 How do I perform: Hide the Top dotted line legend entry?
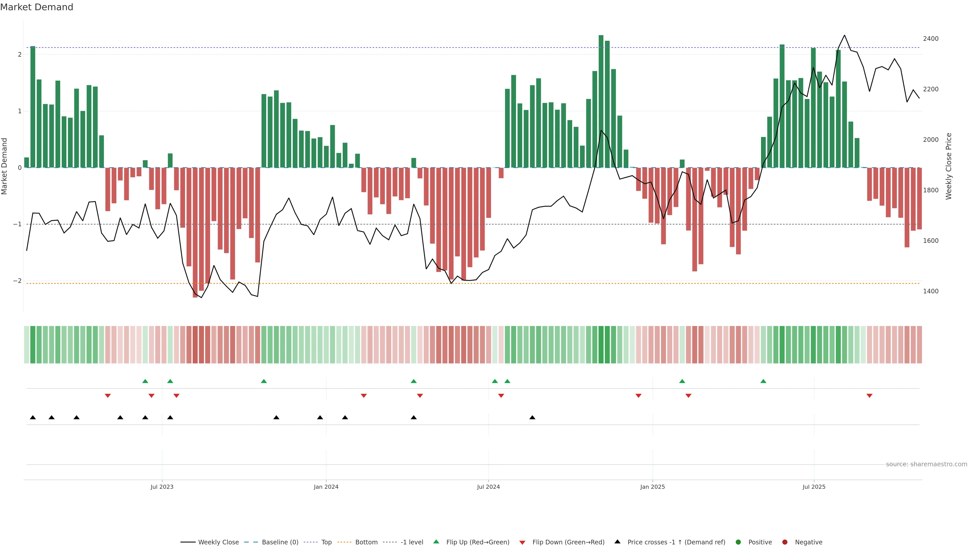tap(326, 542)
